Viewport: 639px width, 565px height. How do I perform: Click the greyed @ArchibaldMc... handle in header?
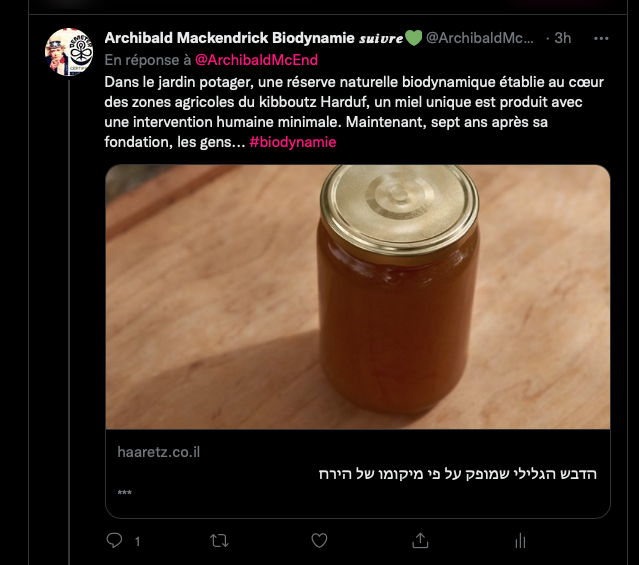[x=480, y=39]
